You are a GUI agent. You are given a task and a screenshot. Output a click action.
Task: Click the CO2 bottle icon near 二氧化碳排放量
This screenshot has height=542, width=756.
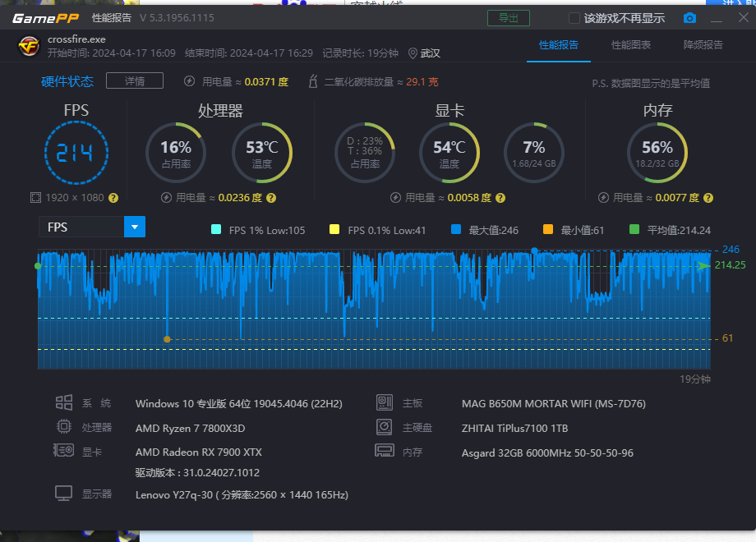tap(313, 81)
